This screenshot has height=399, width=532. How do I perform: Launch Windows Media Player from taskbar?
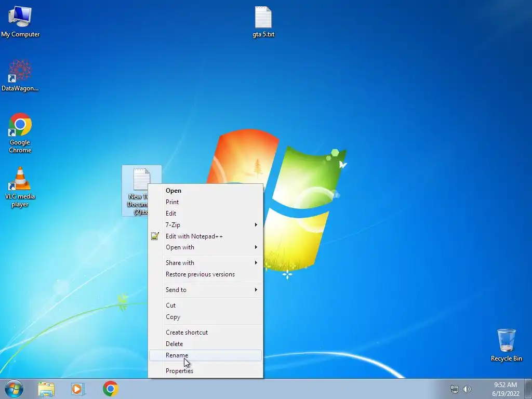[78, 389]
